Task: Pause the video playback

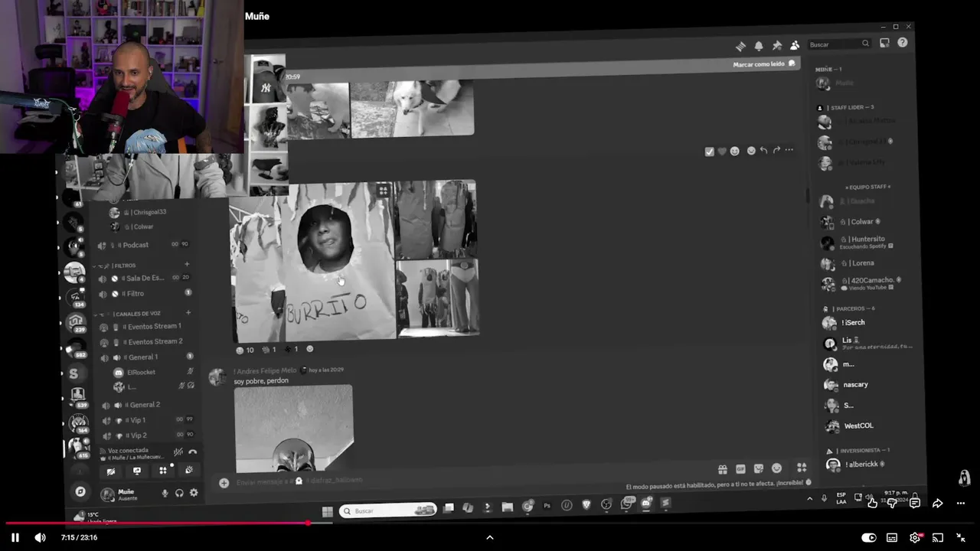Action: click(15, 537)
